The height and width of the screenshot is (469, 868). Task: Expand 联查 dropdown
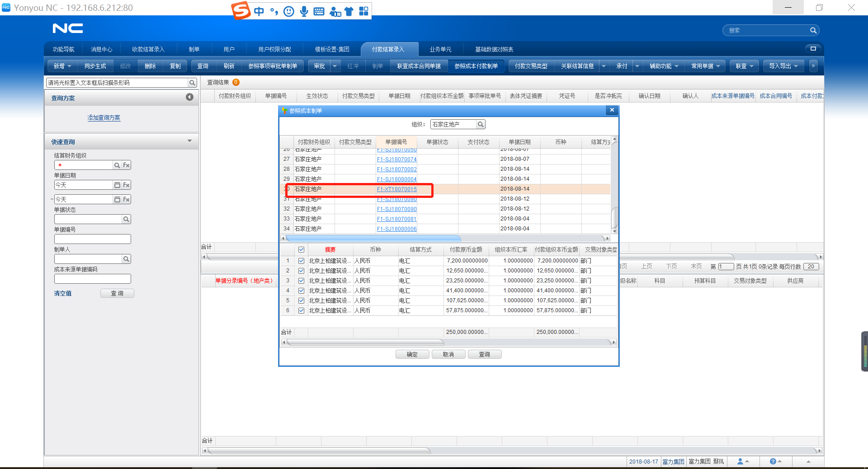751,66
